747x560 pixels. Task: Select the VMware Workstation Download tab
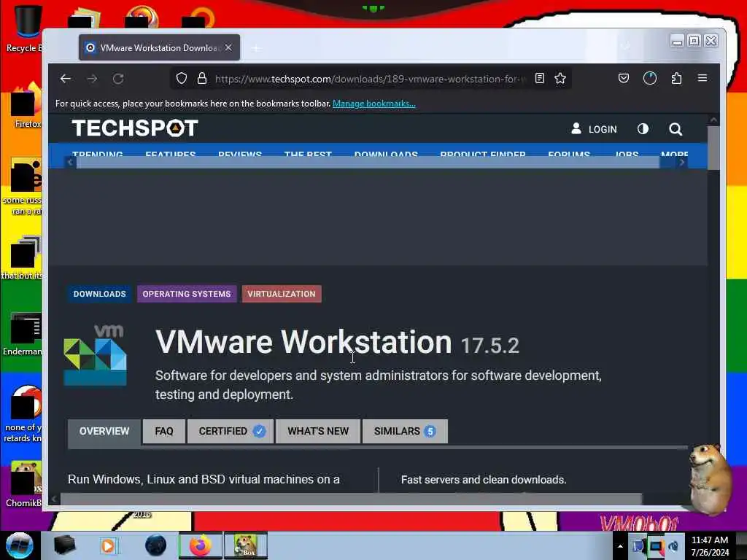[x=159, y=47]
